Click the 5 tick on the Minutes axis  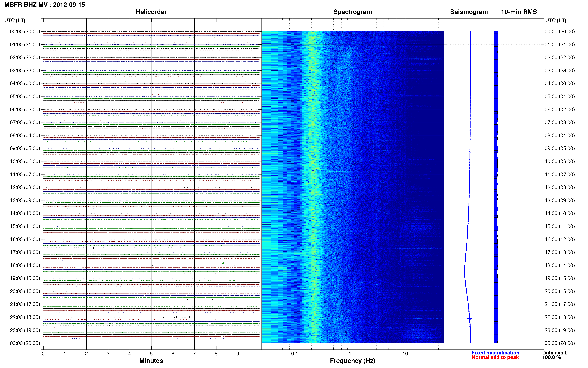click(151, 354)
